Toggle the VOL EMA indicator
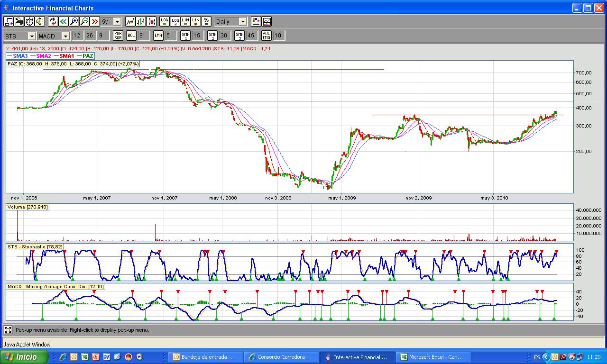 tap(267, 36)
